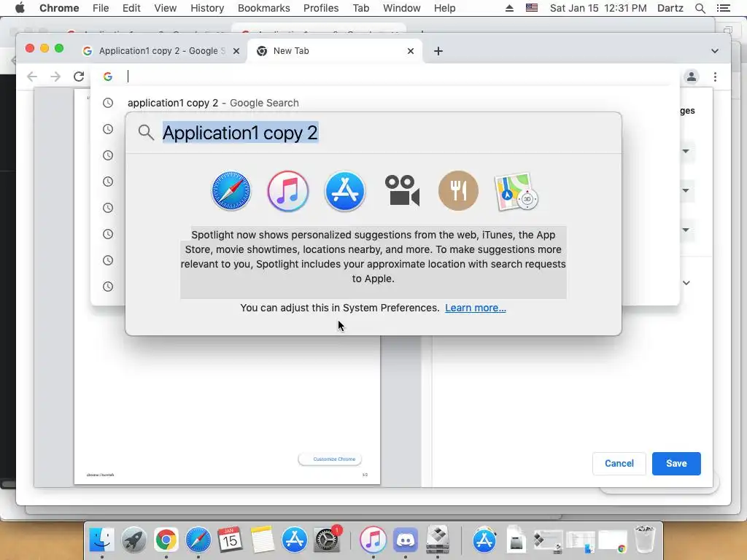The width and height of the screenshot is (747, 560).
Task: Click the Dartz user name in the menu bar
Action: [670, 8]
